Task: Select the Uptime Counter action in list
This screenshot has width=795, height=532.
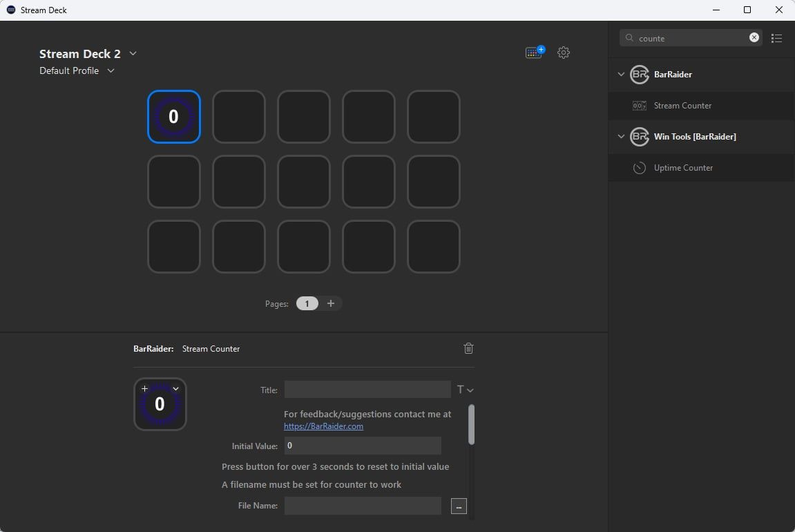Action: point(683,168)
